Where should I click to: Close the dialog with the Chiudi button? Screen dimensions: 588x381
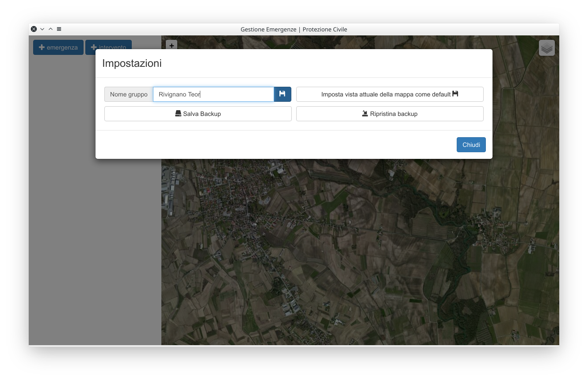click(471, 145)
